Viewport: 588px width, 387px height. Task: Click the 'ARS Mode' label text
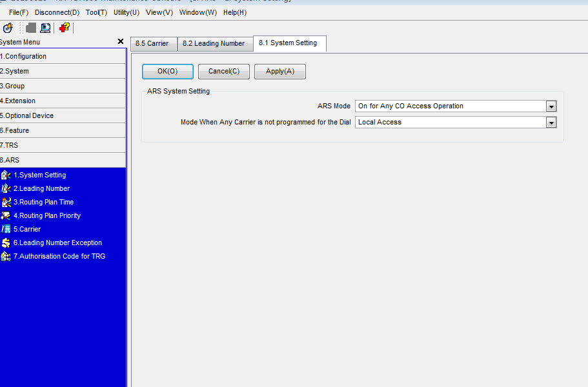click(x=334, y=106)
